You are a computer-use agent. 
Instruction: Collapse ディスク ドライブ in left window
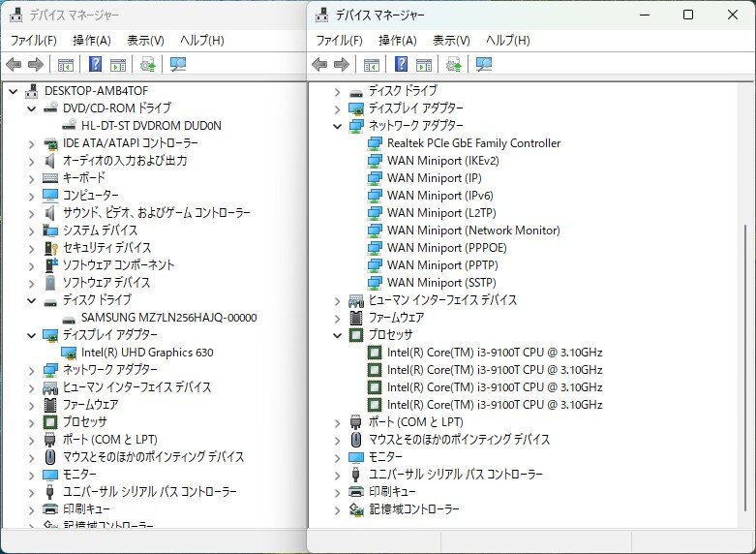[32, 300]
